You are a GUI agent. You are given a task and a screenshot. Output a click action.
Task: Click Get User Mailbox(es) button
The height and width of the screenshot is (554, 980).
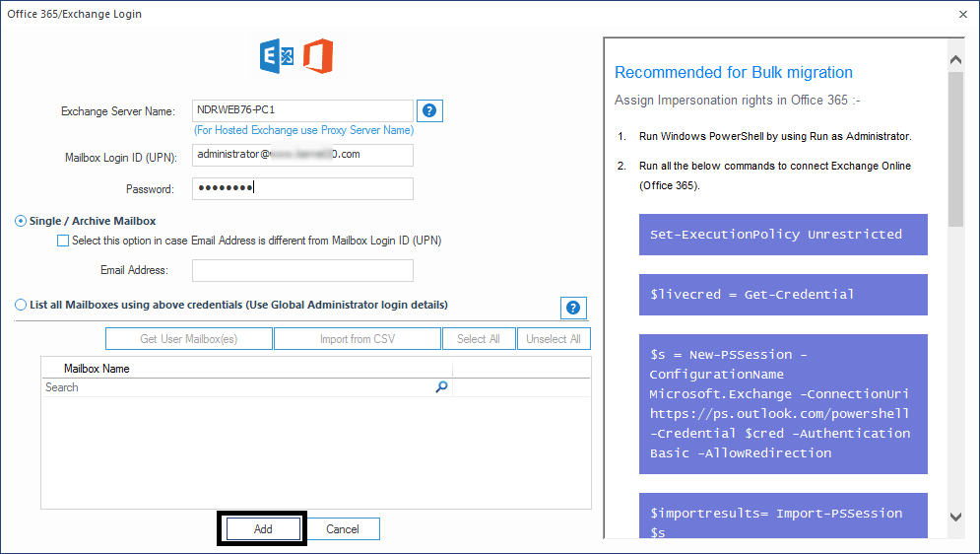189,339
